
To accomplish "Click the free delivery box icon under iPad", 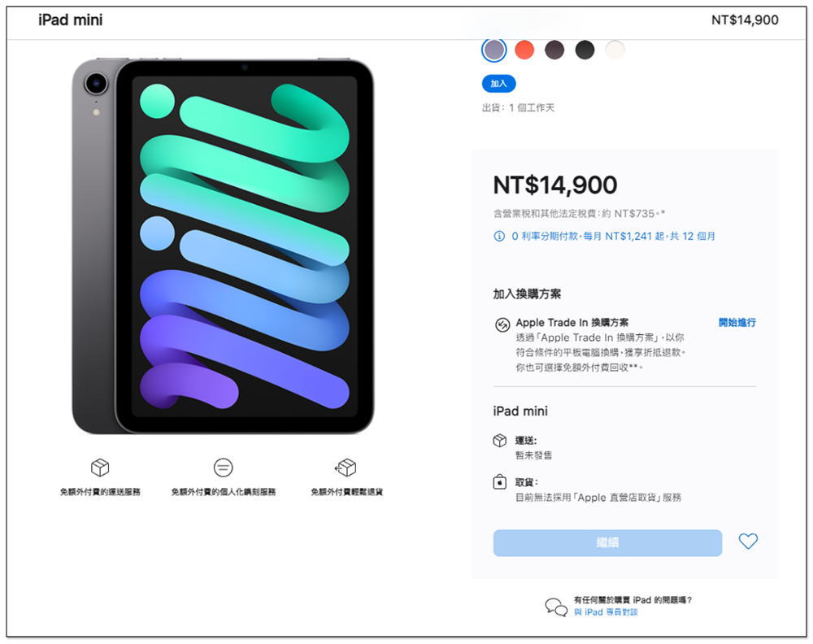I will [x=100, y=468].
